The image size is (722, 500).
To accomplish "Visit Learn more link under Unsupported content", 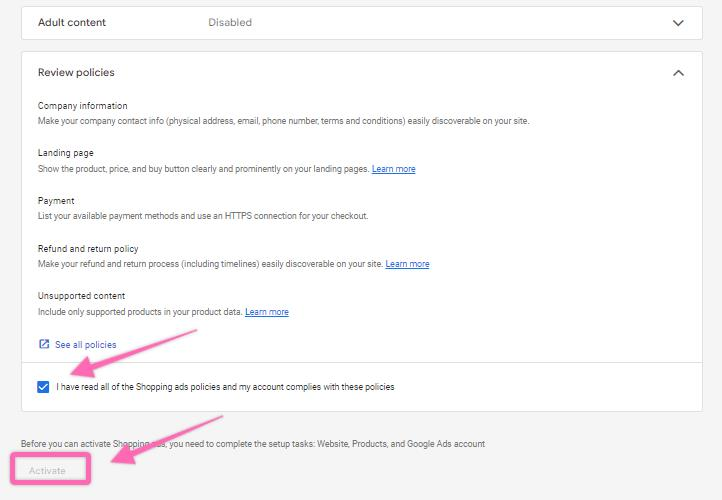I will (x=267, y=312).
